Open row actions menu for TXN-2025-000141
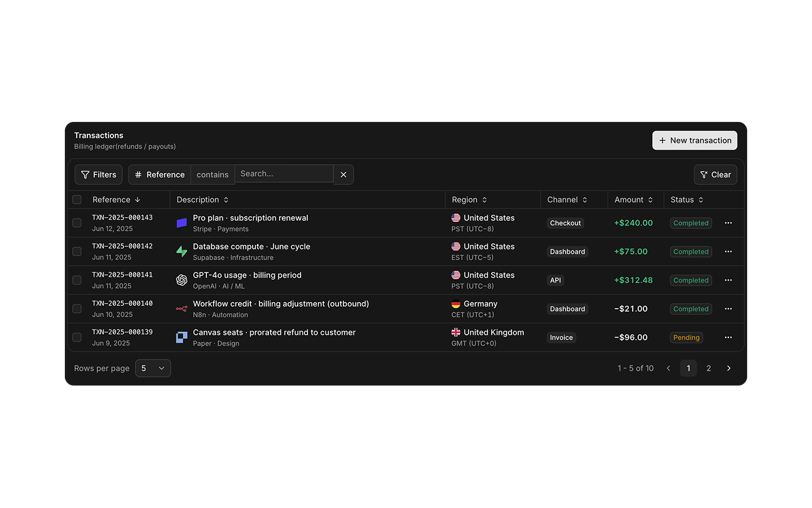This screenshot has height=508, width=812. 729,281
